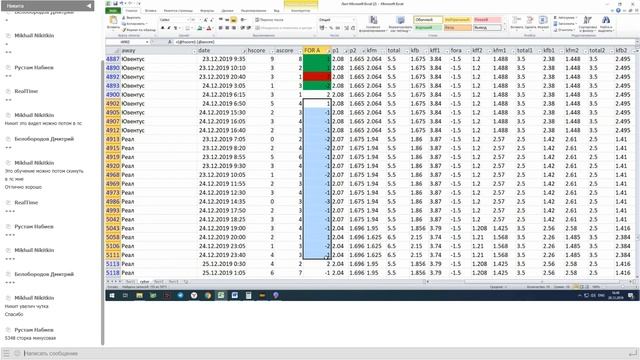
Task: Open the View ribbon tab
Action: point(276,11)
